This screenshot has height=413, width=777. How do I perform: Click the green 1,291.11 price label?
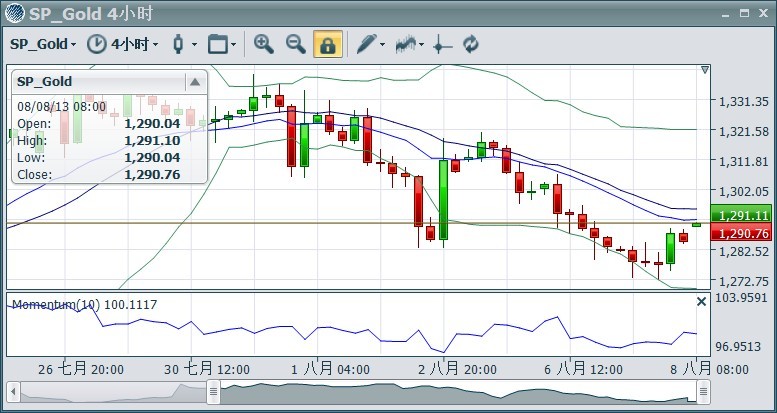(741, 215)
